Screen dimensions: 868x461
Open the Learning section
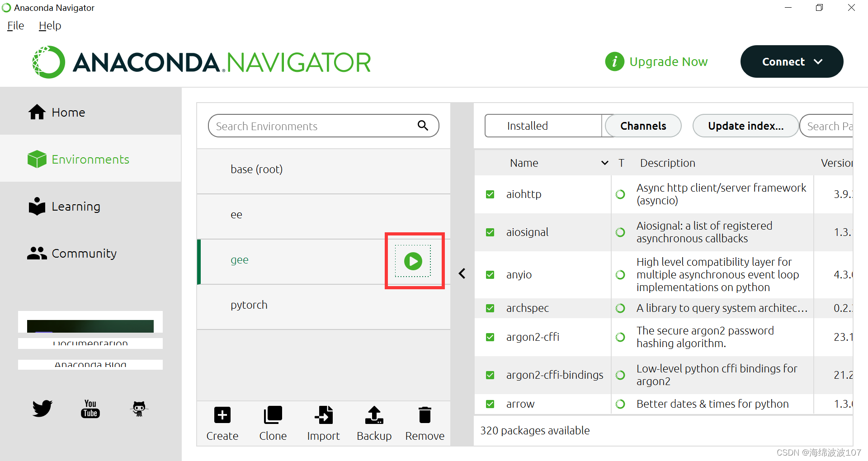(90, 207)
